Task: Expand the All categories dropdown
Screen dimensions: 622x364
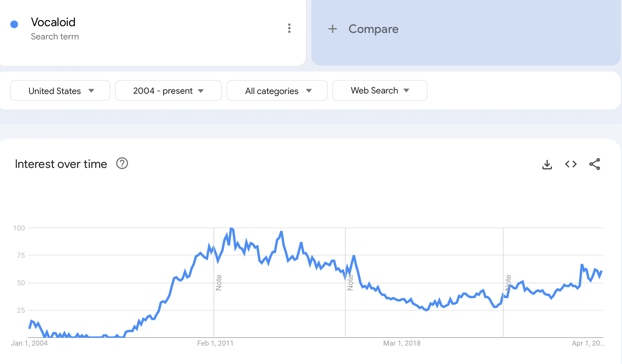Action: click(277, 91)
